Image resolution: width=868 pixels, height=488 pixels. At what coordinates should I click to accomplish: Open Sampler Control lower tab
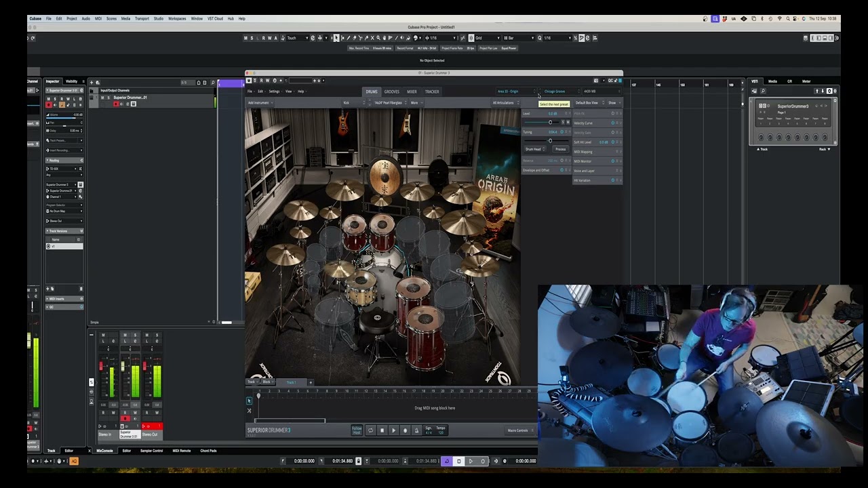click(x=151, y=450)
